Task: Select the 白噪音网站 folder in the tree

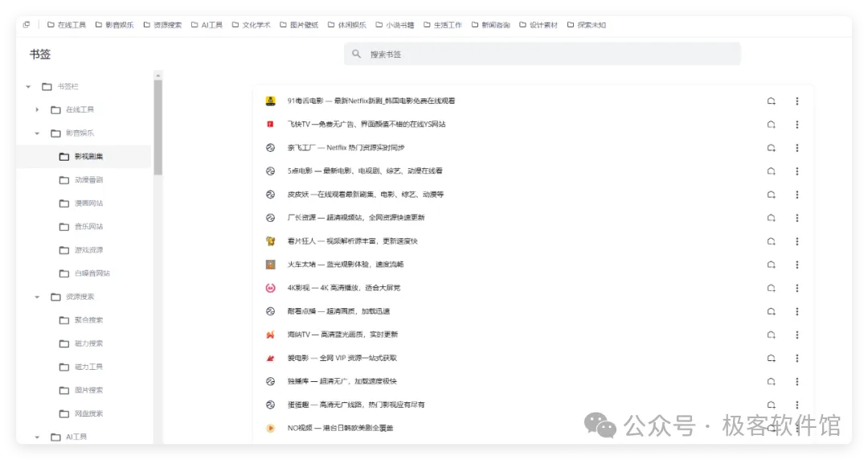Action: click(84, 273)
